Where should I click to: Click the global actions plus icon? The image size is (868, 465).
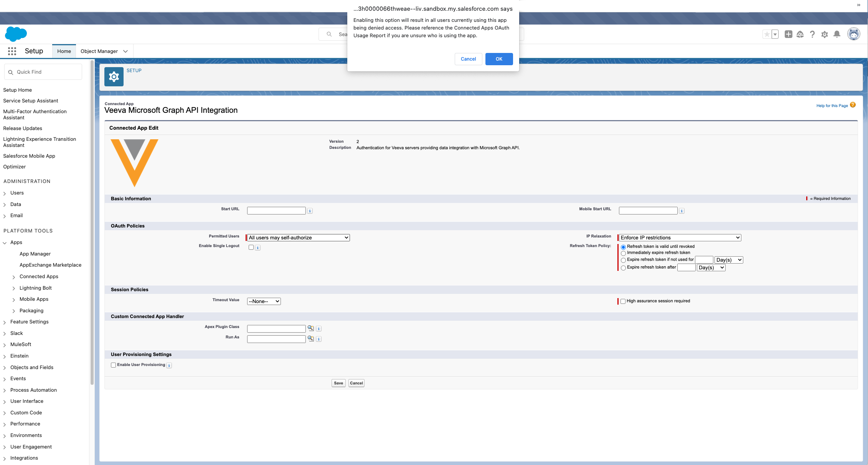tap(788, 34)
